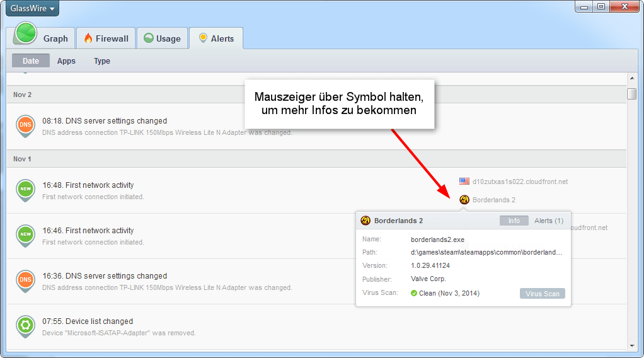Viewport: 644px width, 358px height.
Task: Sort alerts by Apps
Action: pos(66,61)
